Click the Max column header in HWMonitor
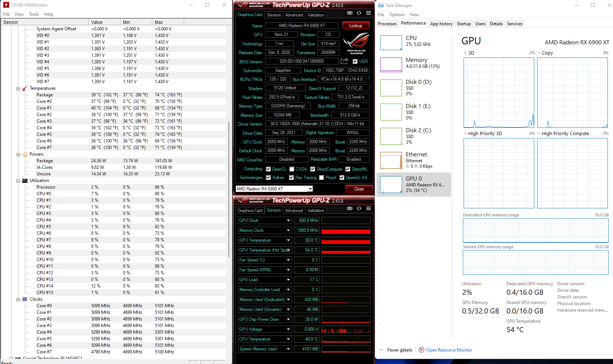Screen dimensions: 613x364 click(x=168, y=22)
